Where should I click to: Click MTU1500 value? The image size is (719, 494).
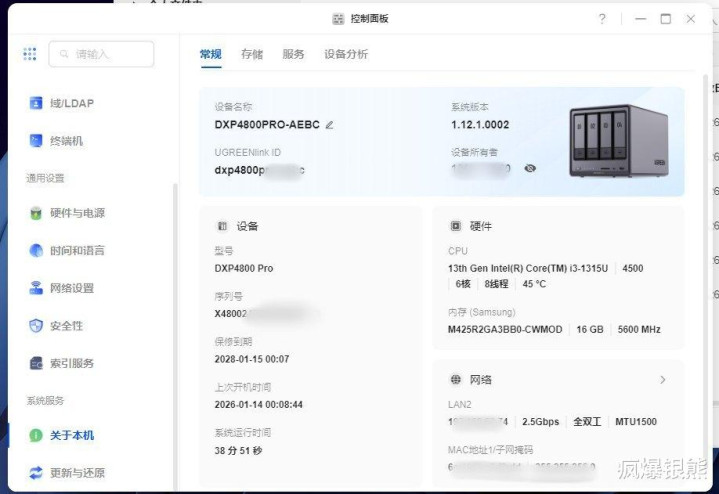[x=636, y=422]
